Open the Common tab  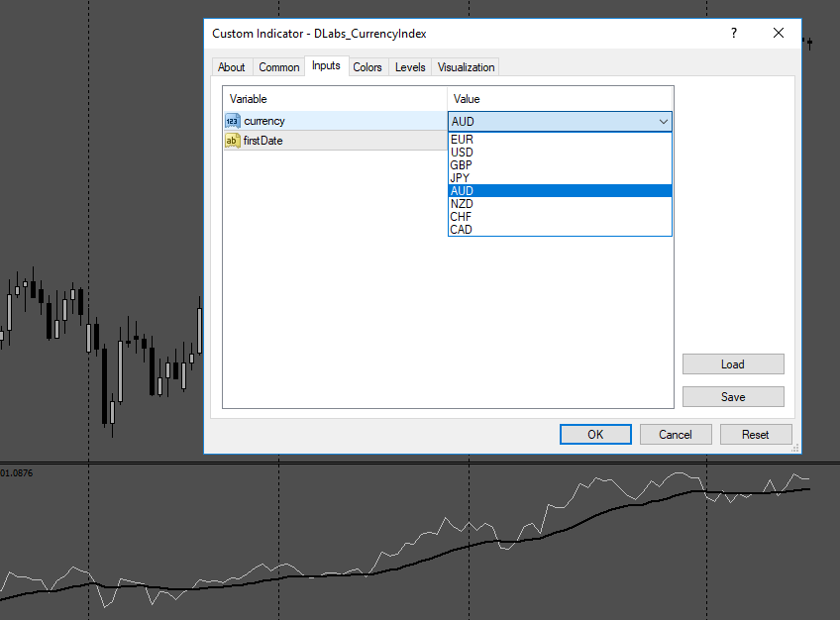coord(279,67)
